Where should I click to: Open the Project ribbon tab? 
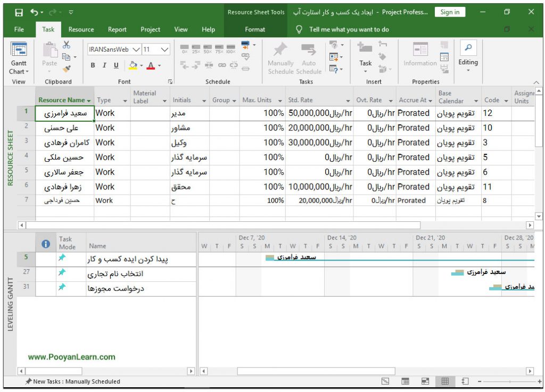point(150,29)
